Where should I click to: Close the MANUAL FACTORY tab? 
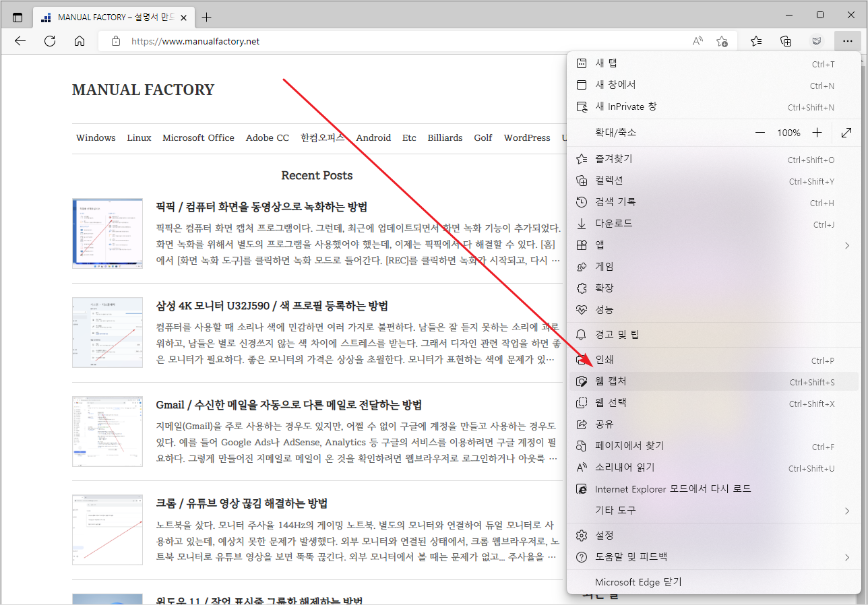tap(185, 17)
